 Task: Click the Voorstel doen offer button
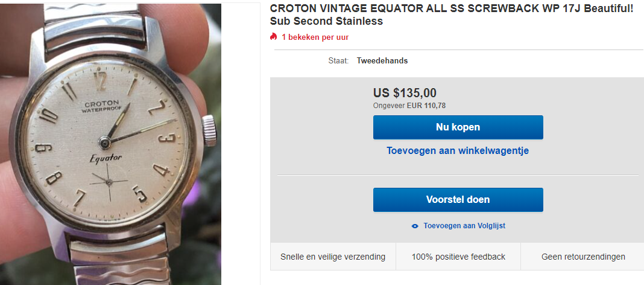click(x=458, y=200)
